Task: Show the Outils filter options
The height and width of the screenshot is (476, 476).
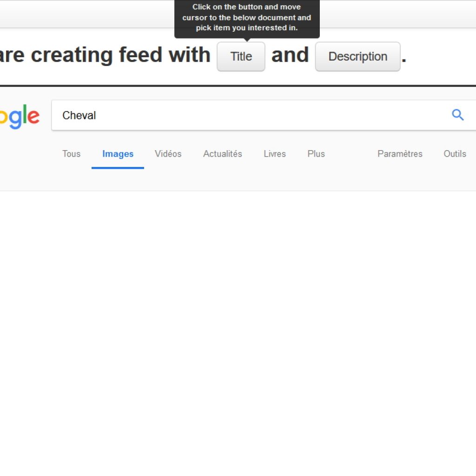Action: click(x=455, y=153)
